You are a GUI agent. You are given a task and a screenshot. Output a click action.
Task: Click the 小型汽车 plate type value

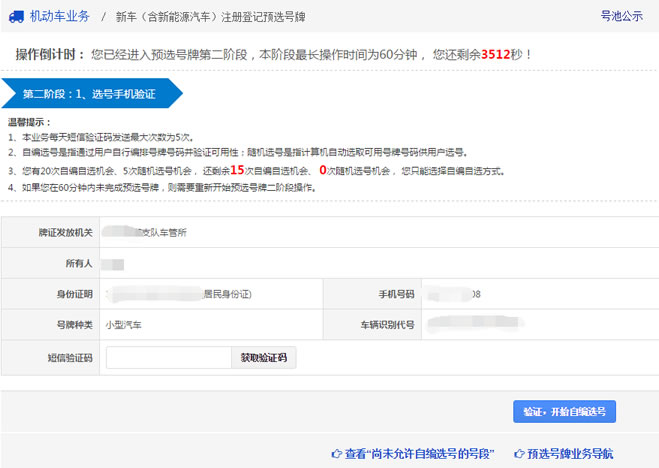[x=124, y=325]
